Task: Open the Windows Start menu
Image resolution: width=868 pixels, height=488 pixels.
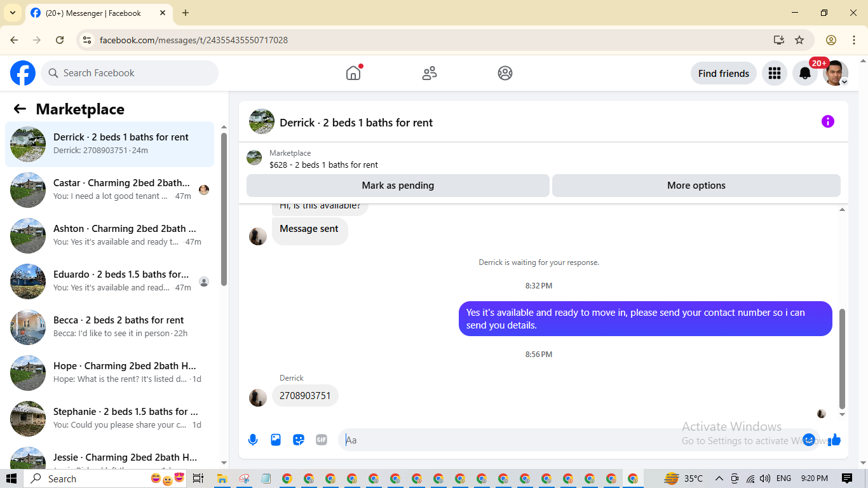Action: tap(11, 478)
